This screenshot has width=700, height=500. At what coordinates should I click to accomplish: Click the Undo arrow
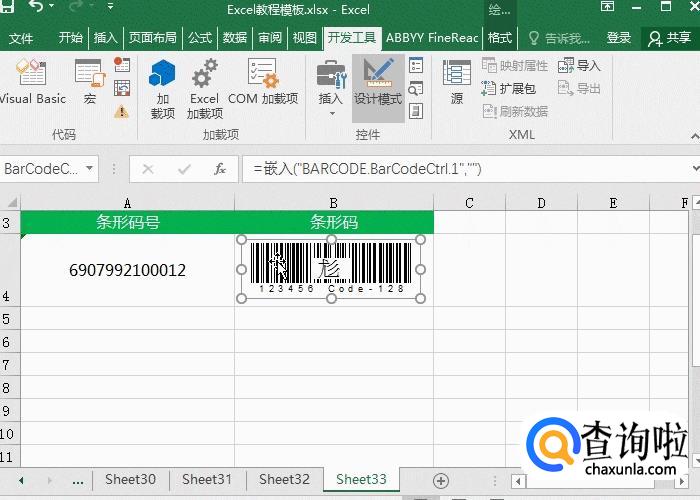click(36, 6)
